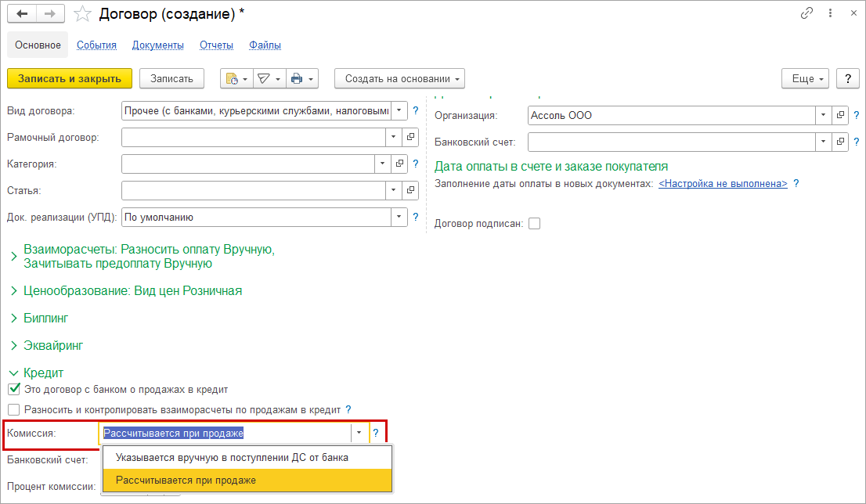Open the Вид договора dropdown
Screen dimensions: 866x504
coord(399,110)
